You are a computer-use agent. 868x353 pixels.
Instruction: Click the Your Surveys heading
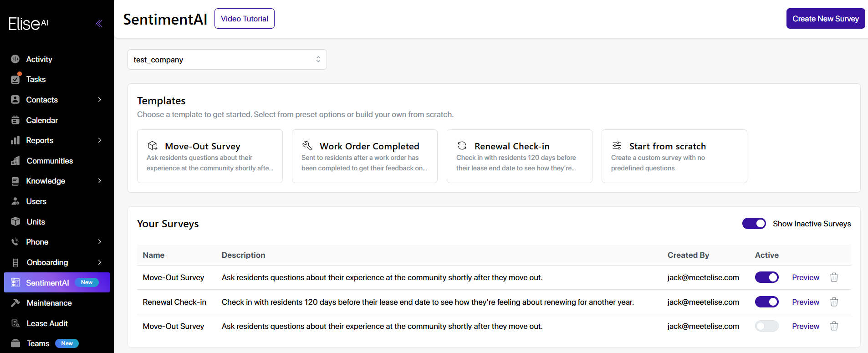click(168, 224)
